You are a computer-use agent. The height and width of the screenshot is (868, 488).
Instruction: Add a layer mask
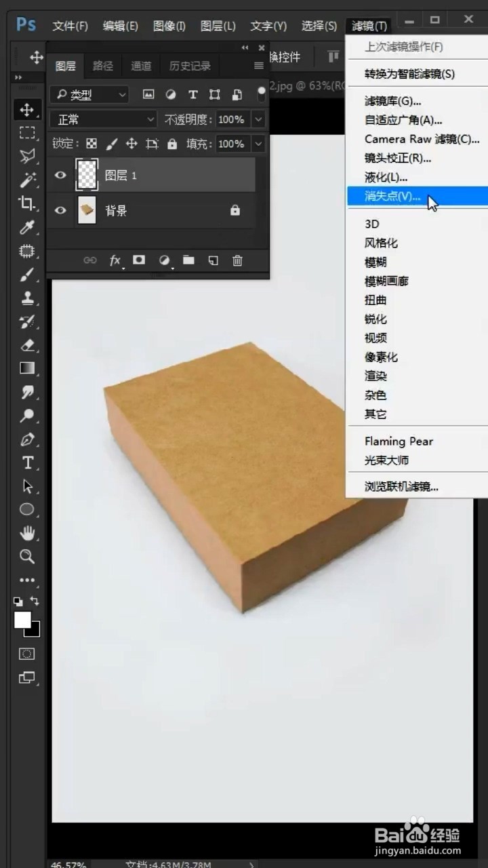(x=139, y=260)
